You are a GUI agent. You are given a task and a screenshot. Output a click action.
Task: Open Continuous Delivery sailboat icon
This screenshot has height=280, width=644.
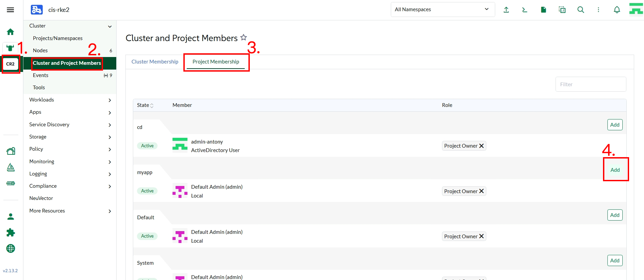point(11,167)
